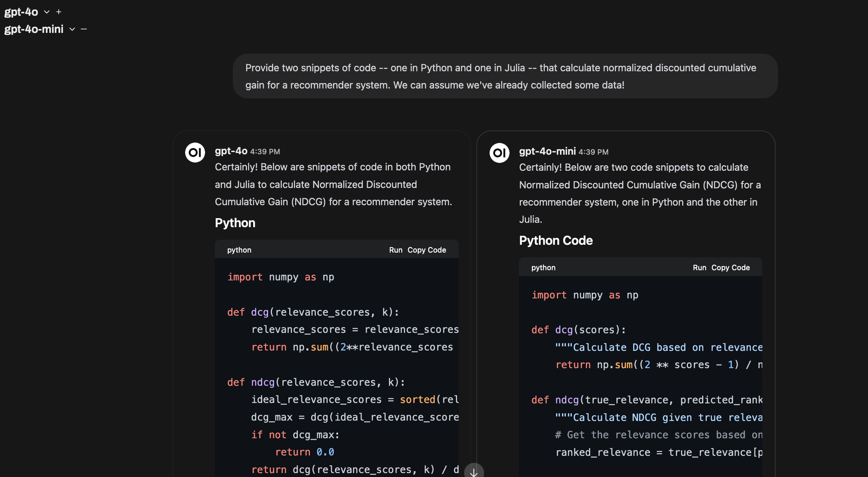Image resolution: width=868 pixels, height=477 pixels.
Task: Open the gpt-4o-mini model dropdown chevron
Action: [72, 29]
